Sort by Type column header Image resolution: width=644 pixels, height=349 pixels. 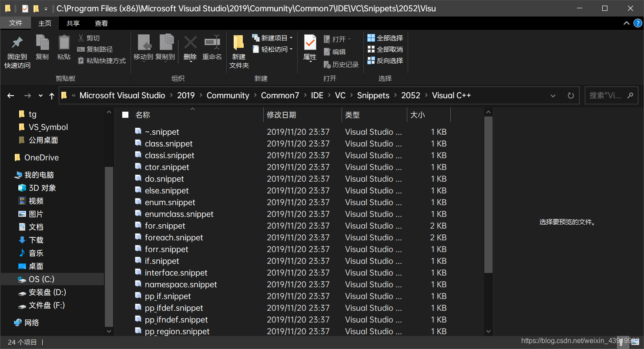click(x=374, y=115)
